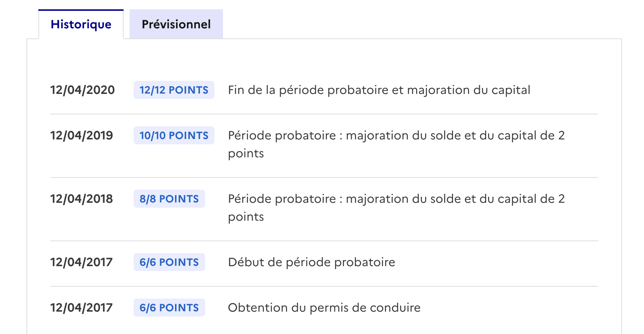Click the date beside Début de période probatoire
The width and height of the screenshot is (644, 334).
pos(82,262)
